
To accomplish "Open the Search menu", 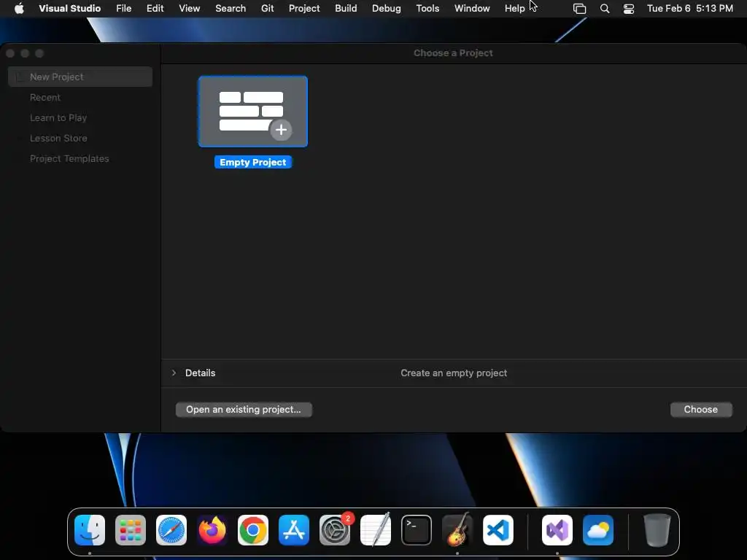I will click(231, 8).
